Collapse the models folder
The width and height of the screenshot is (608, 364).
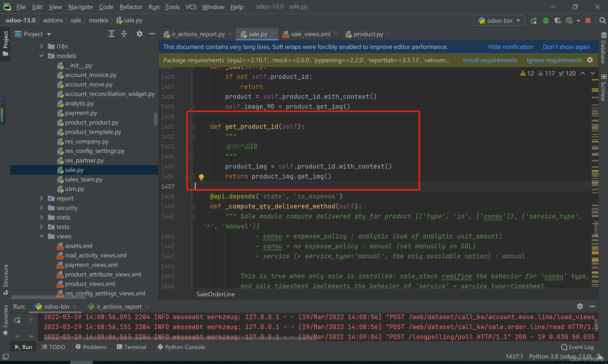pyautogui.click(x=42, y=56)
